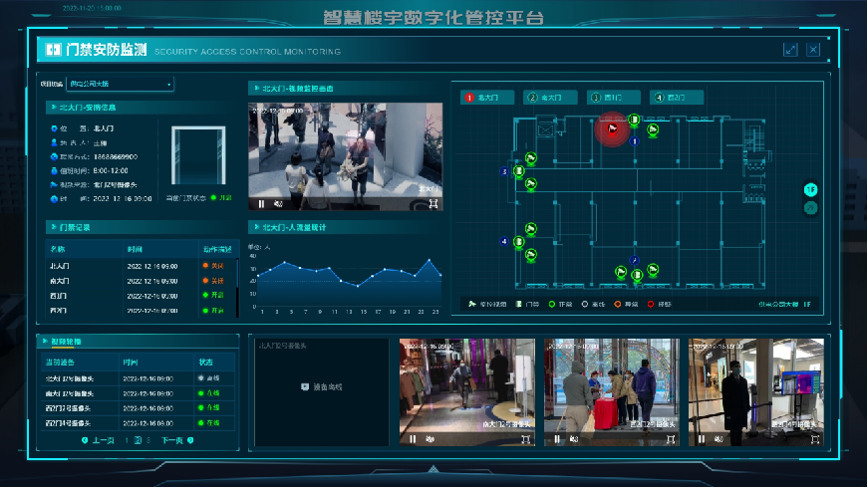This screenshot has width=868, height=488.
Task: Expand North Gate main video to fullscreen
Action: tap(434, 203)
